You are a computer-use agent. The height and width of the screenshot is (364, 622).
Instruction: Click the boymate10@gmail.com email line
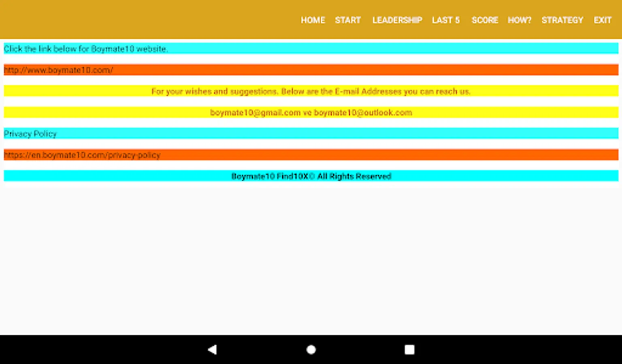click(311, 112)
